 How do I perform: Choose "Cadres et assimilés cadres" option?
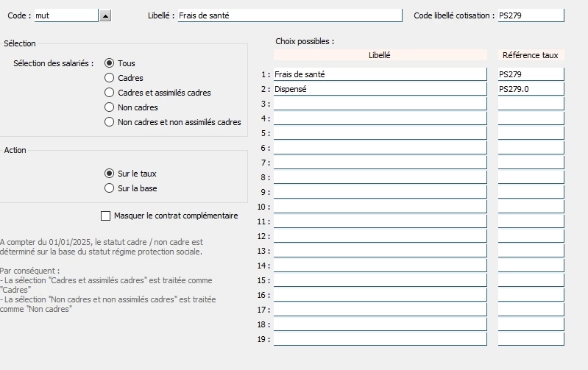[x=110, y=93]
